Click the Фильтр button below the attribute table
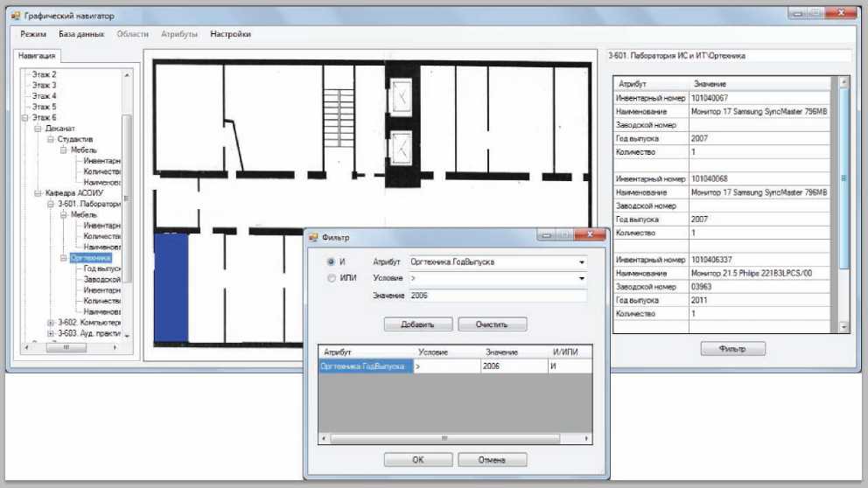The width and height of the screenshot is (868, 488). pyautogui.click(x=732, y=349)
